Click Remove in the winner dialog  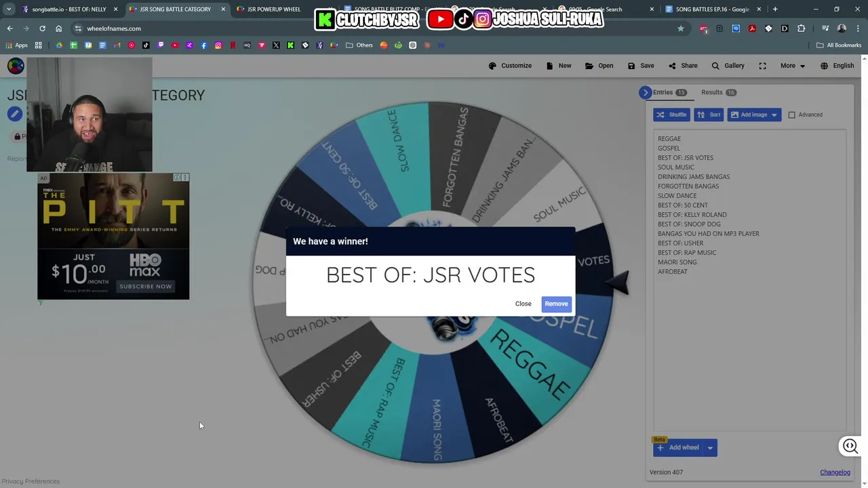[556, 304]
